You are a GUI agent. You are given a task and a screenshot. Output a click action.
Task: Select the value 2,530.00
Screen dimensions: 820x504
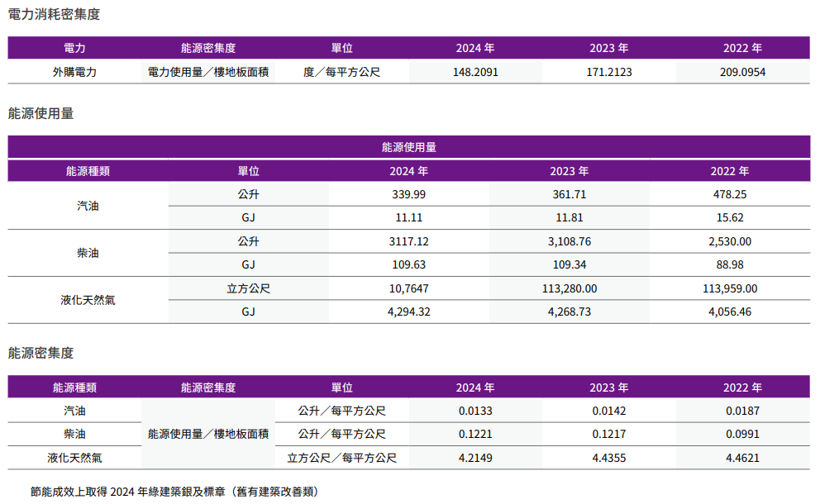tap(730, 241)
